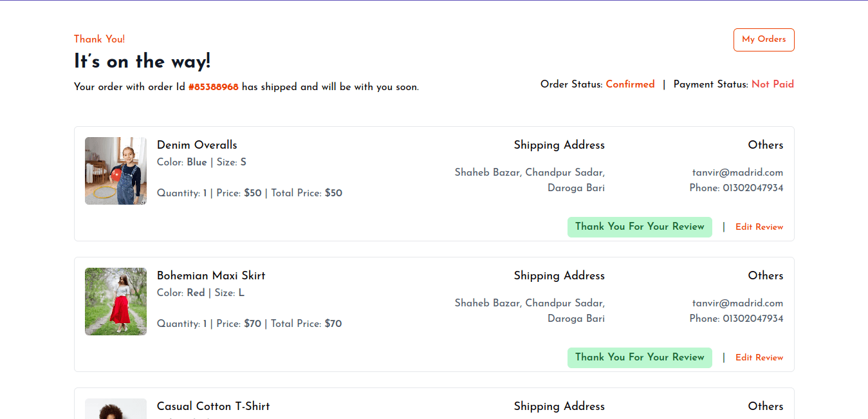This screenshot has height=419, width=868.
Task: Click the Casual Cotton T-Shirt thumbnail
Action: pos(116,409)
